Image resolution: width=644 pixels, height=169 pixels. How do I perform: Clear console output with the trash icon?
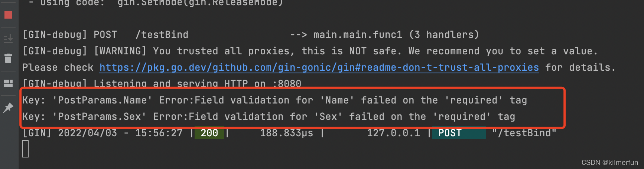coord(8,58)
